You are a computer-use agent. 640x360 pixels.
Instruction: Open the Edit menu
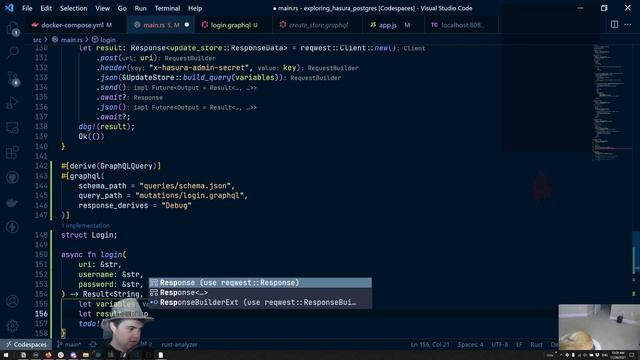click(46, 8)
